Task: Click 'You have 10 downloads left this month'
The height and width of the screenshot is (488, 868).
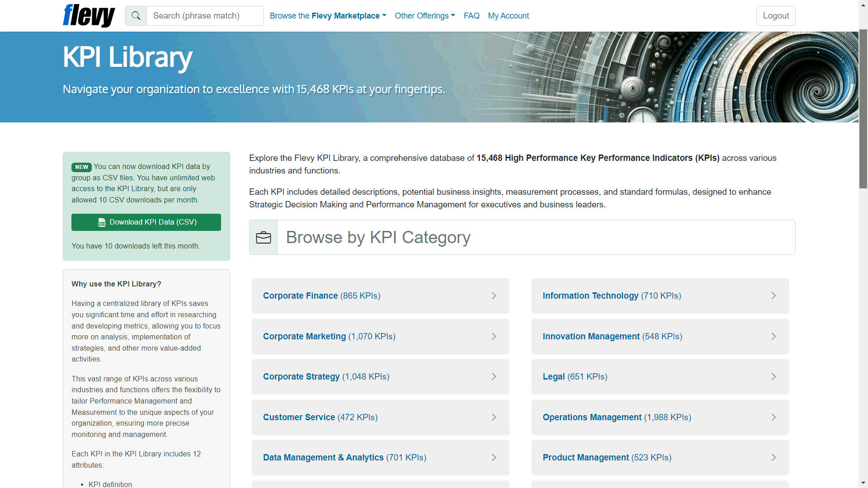Action: (x=136, y=246)
